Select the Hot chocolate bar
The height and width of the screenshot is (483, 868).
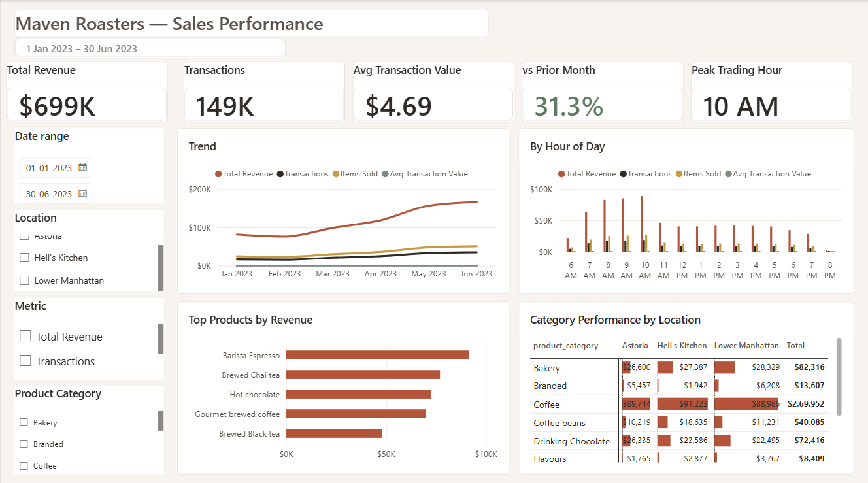358,394
